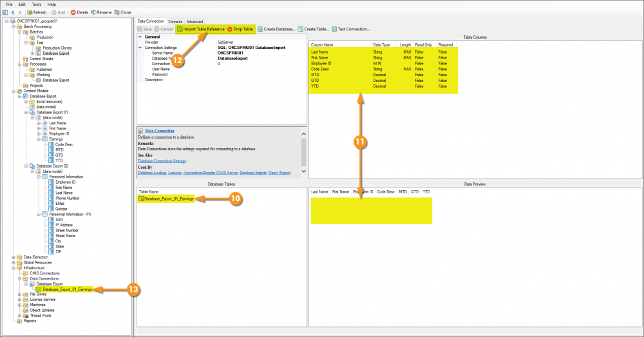The image size is (644, 337).
Task: Collapse the Connection Settings property group
Action: click(x=140, y=48)
